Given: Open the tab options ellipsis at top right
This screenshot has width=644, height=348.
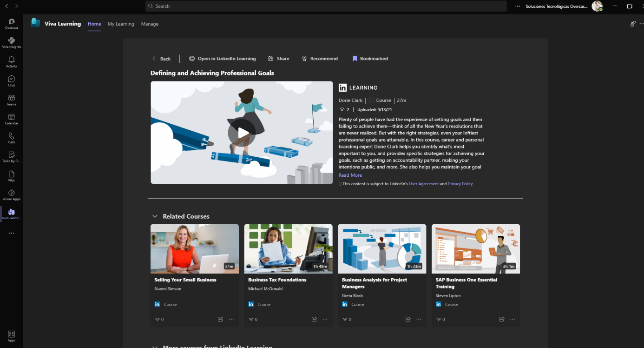Looking at the screenshot, I should (x=641, y=24).
